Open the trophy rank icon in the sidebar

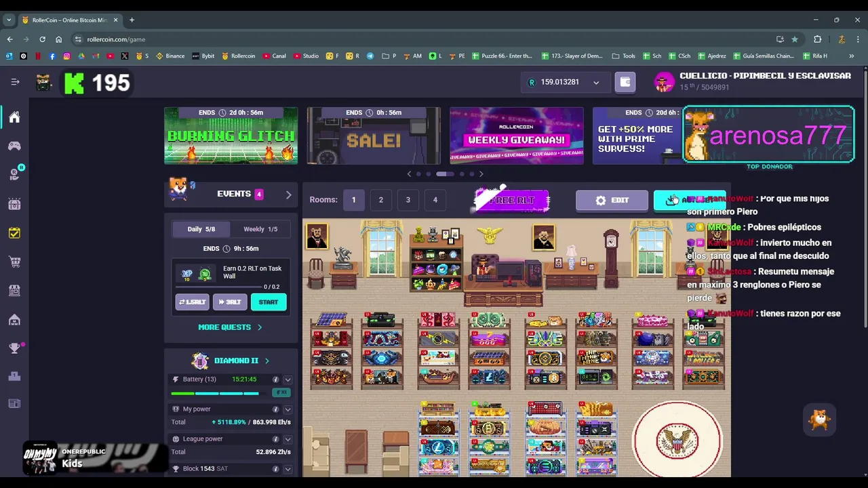pyautogui.click(x=14, y=348)
